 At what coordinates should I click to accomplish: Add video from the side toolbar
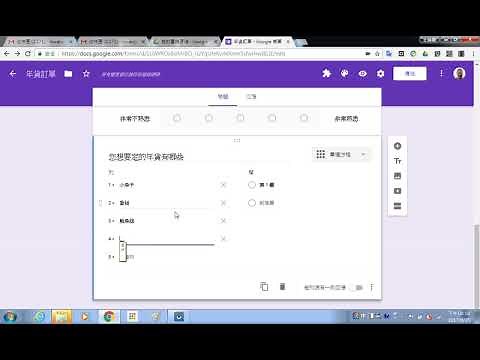[397, 191]
